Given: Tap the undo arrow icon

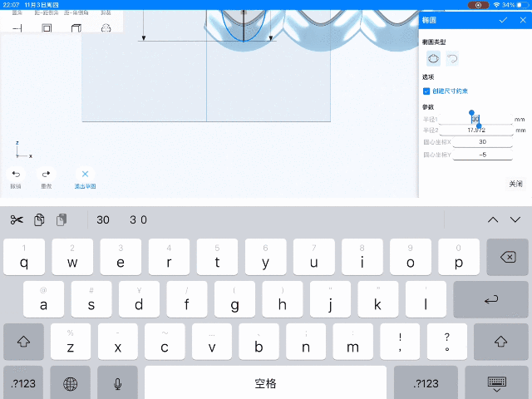Looking at the screenshot, I should [x=16, y=175].
